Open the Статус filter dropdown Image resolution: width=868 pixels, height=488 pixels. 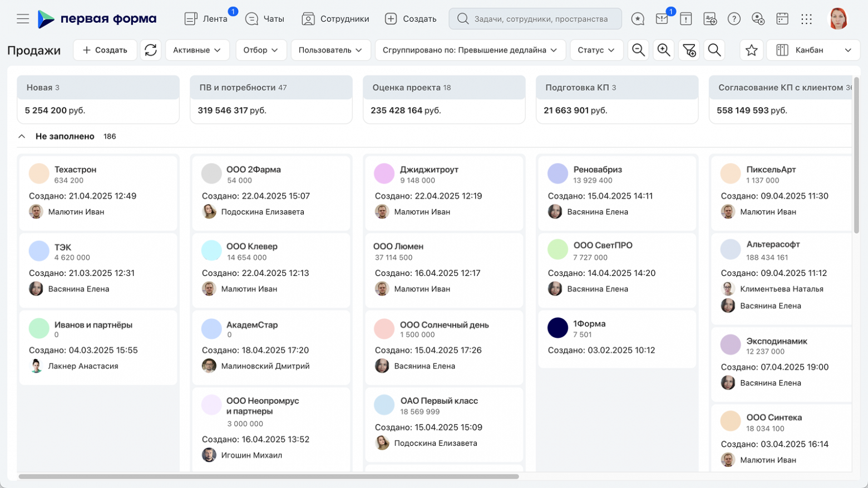pyautogui.click(x=596, y=50)
